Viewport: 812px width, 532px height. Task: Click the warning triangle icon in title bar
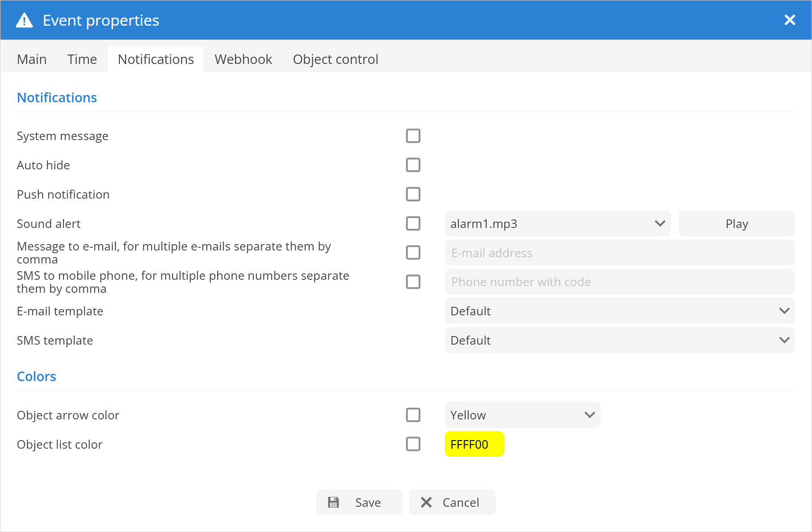pyautogui.click(x=24, y=21)
